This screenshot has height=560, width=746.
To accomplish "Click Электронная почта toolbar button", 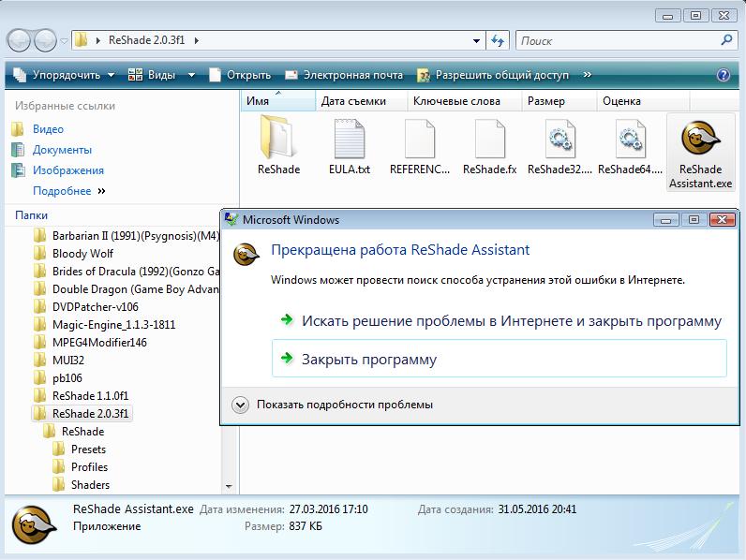I will [344, 75].
